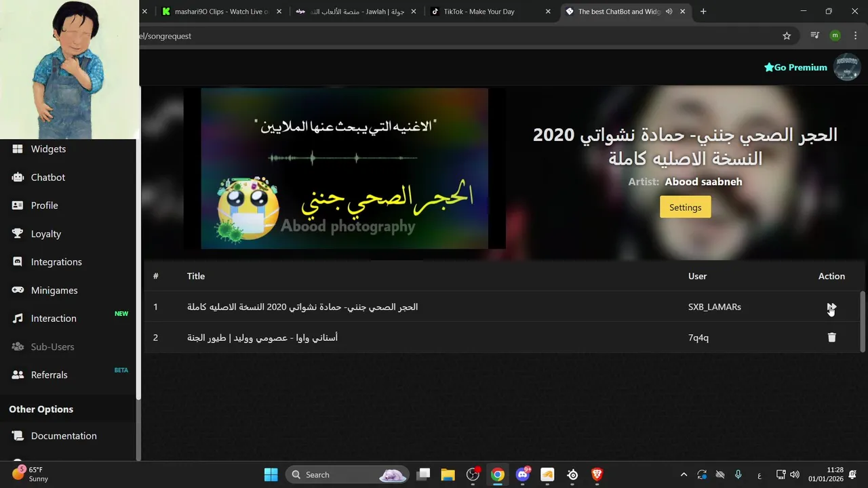The width and height of the screenshot is (868, 488).
Task: Click the Interaction music note icon
Action: [x=18, y=319]
